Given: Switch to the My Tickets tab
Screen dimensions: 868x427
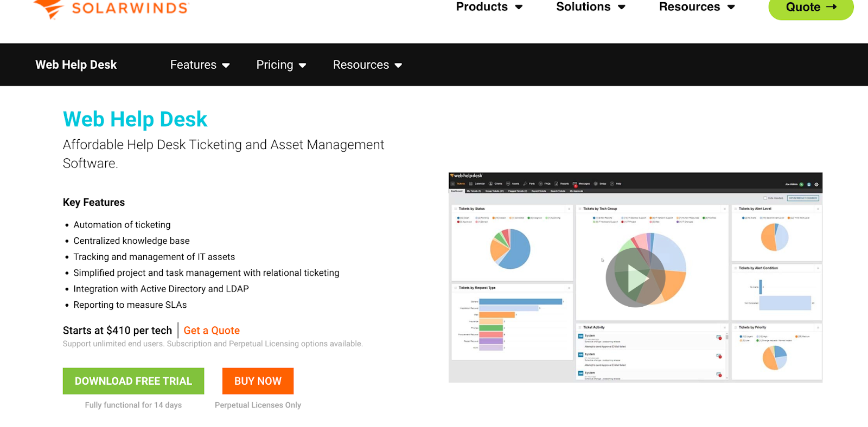Looking at the screenshot, I should [474, 191].
